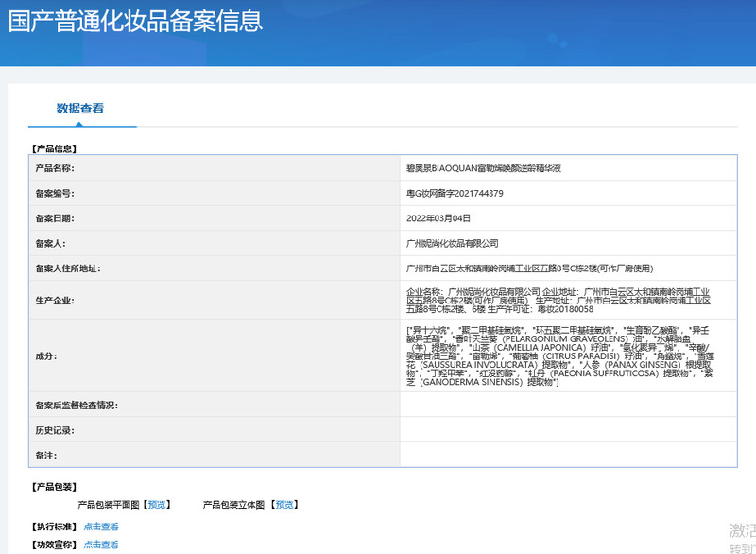
Task: Click the 备案人 label cell
Action: 215,244
